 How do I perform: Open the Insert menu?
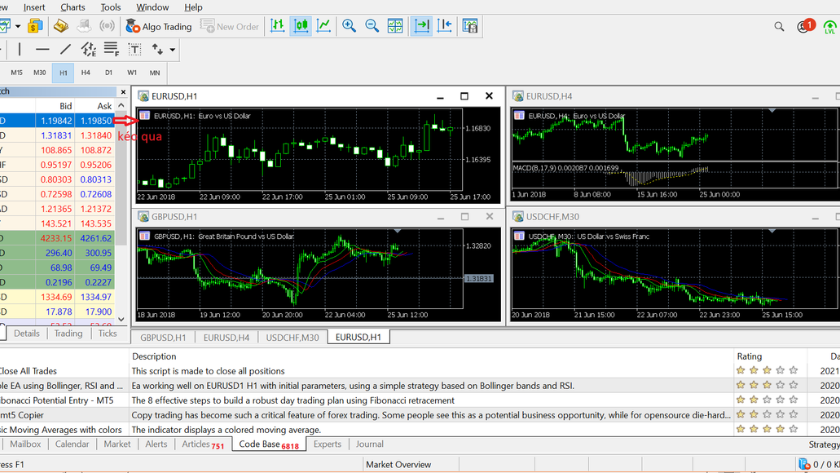(x=34, y=7)
